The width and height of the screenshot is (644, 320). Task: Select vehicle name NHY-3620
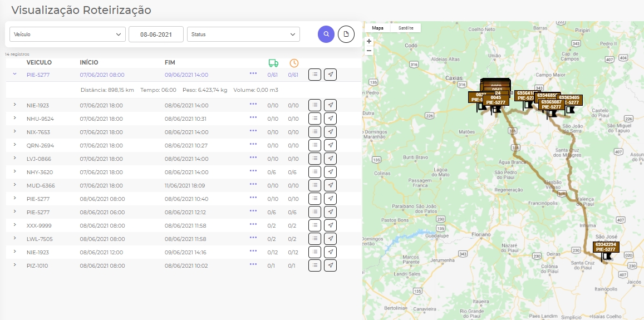(40, 172)
